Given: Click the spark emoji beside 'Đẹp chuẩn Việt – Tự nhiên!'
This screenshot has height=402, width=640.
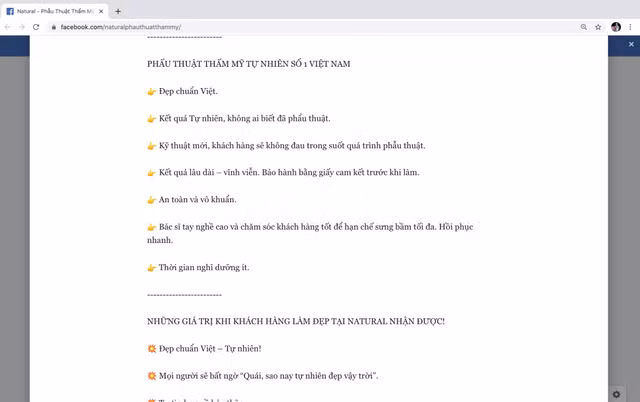Looking at the screenshot, I should 152,348.
